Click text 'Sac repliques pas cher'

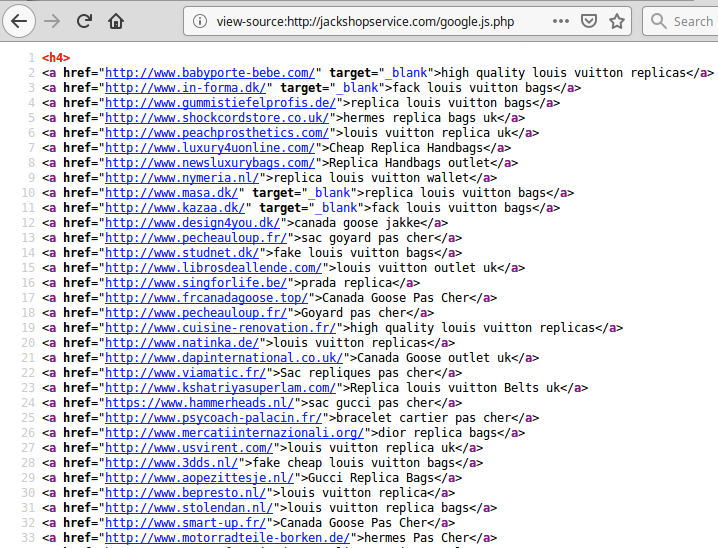pos(357,373)
